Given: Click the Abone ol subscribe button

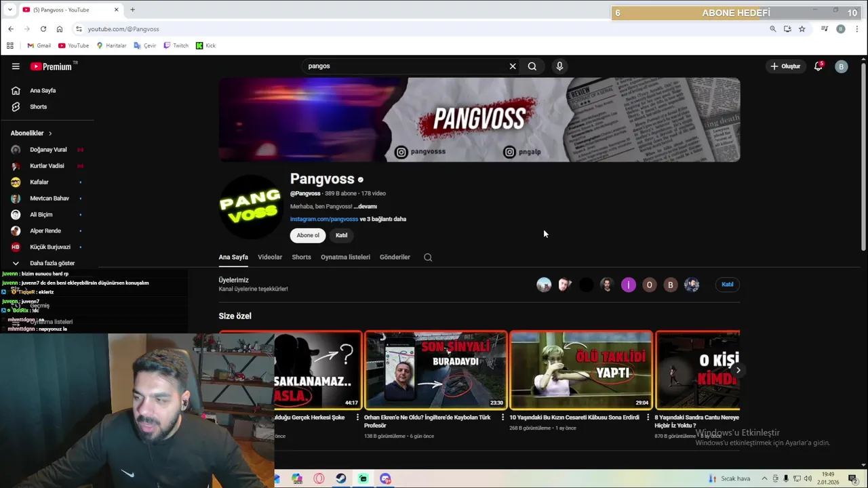Looking at the screenshot, I should pos(308,235).
